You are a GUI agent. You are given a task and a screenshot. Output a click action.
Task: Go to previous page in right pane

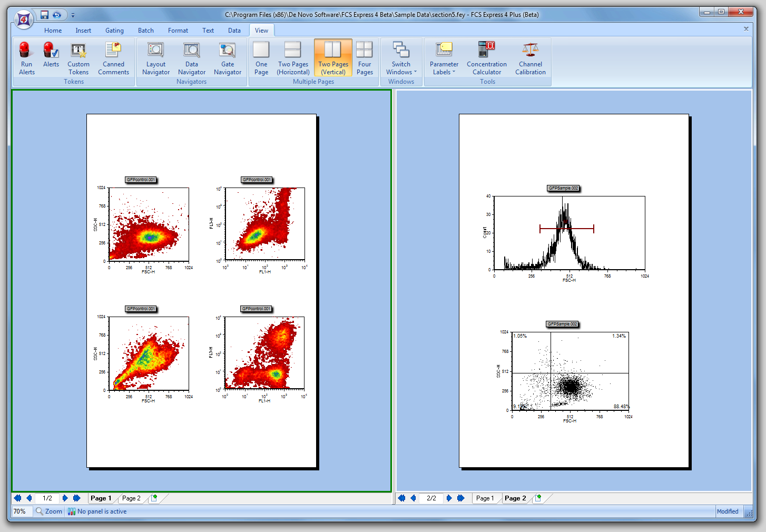(x=413, y=498)
